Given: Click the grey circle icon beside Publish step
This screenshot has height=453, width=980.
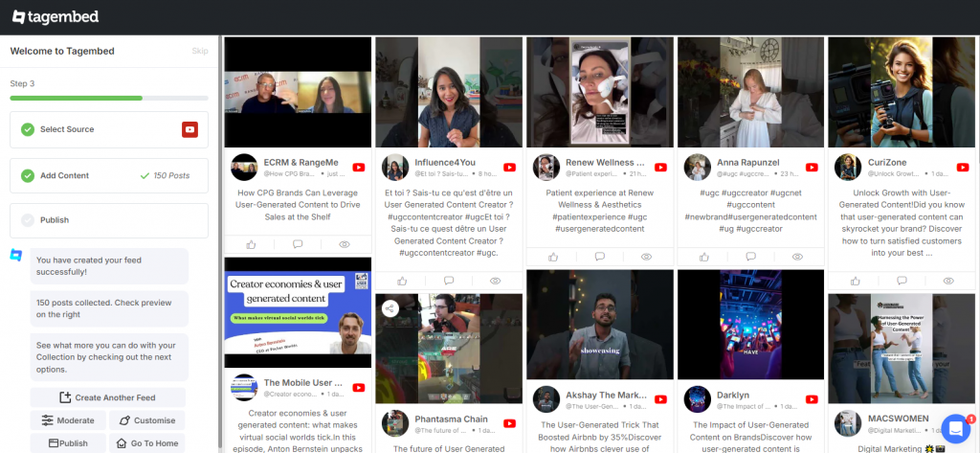Looking at the screenshot, I should pos(28,220).
